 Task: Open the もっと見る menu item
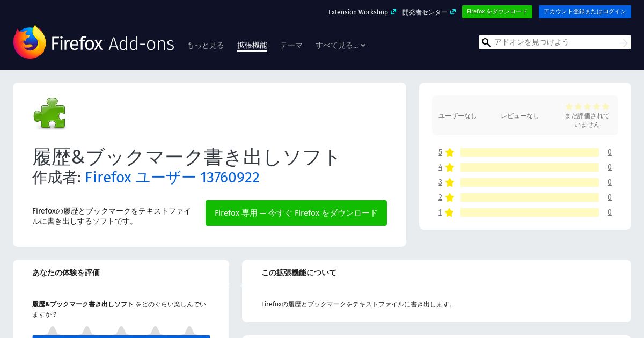coord(206,46)
